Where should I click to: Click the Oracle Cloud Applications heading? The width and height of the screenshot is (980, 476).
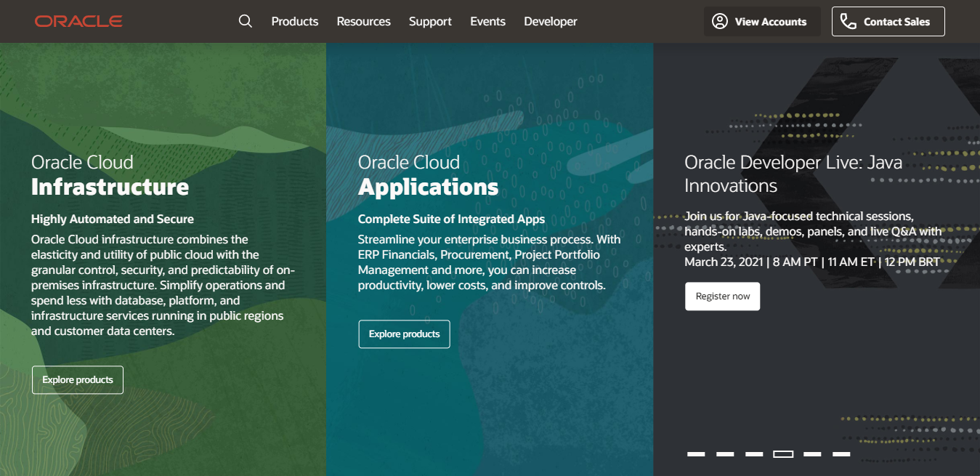428,175
